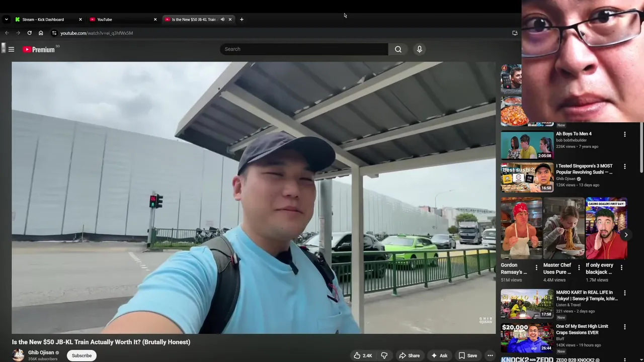The width and height of the screenshot is (644, 362).
Task: Open Gordon Ramsay short thumbnail
Action: pos(521,228)
